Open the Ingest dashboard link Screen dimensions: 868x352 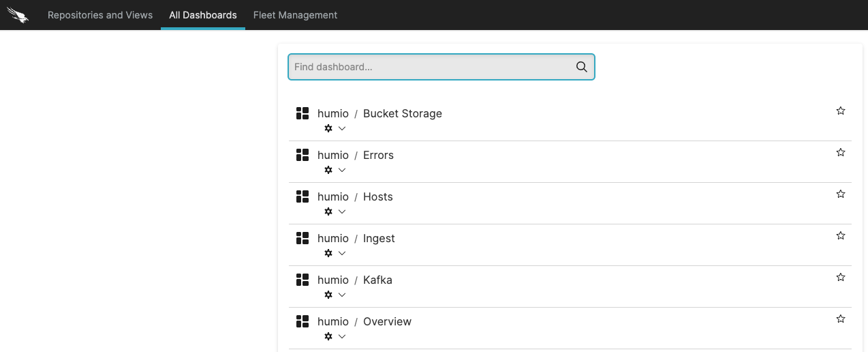coord(379,238)
